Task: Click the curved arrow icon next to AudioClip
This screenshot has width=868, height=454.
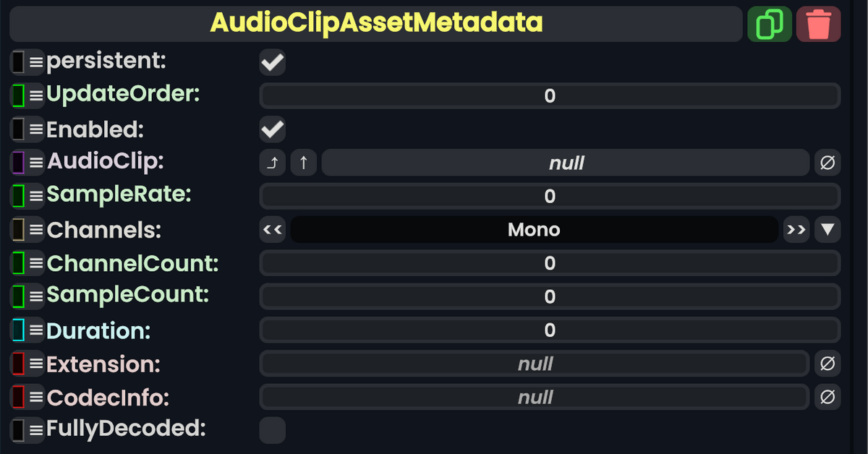Action: 273,162
